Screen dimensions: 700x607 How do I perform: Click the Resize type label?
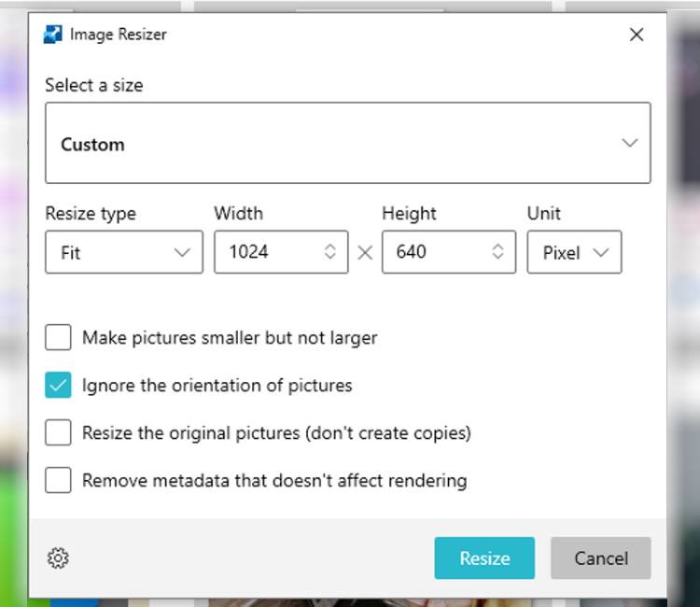click(91, 214)
